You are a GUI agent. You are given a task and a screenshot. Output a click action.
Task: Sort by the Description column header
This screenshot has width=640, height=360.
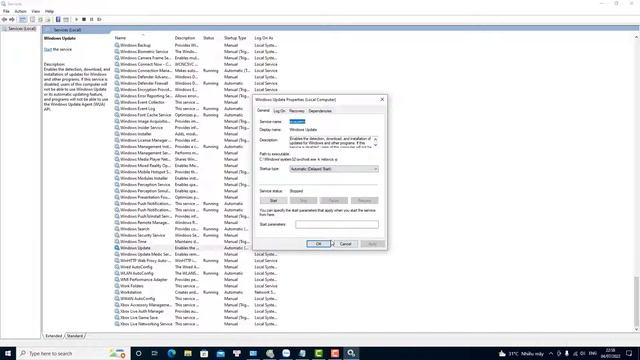(x=185, y=38)
